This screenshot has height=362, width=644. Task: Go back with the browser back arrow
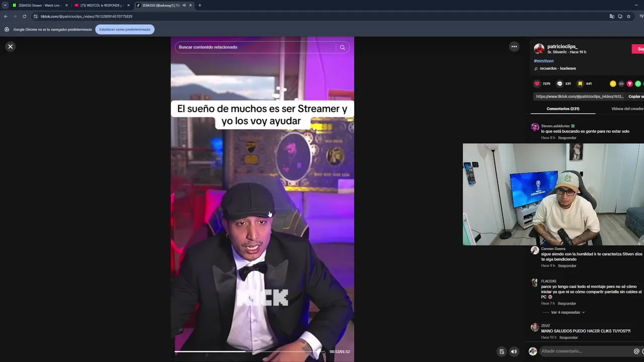pyautogui.click(x=6, y=16)
